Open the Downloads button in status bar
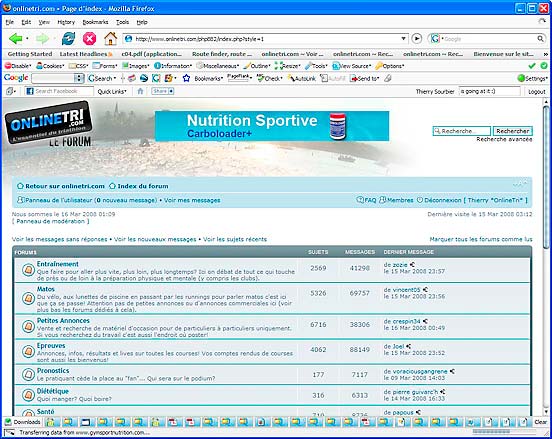The width and height of the screenshot is (552, 439). tap(23, 422)
